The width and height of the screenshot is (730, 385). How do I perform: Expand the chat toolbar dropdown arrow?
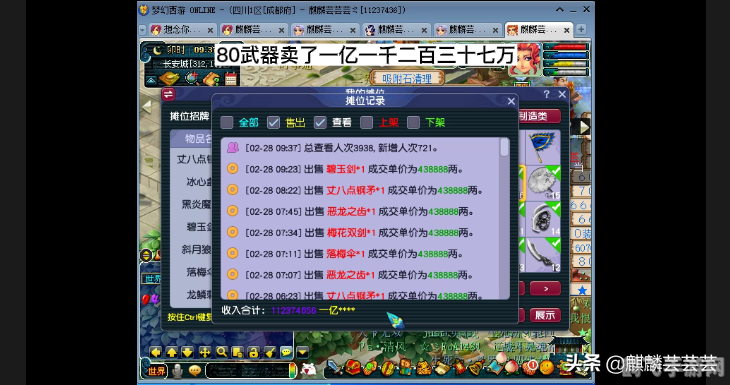[303, 352]
